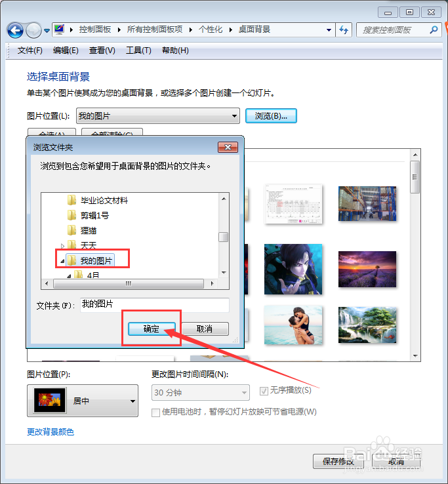The width and height of the screenshot is (448, 484).
Task: Select the document table wallpaper thumbnail
Action: coord(293,204)
